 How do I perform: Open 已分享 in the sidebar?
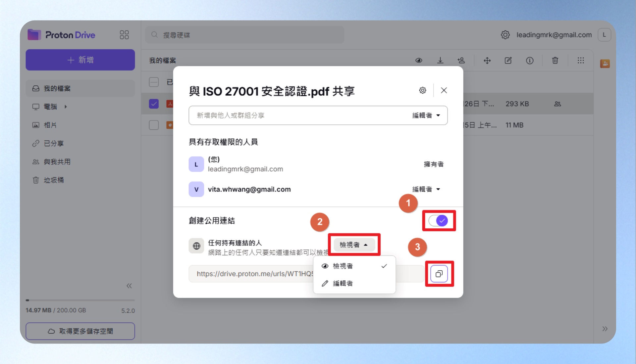pyautogui.click(x=80, y=143)
